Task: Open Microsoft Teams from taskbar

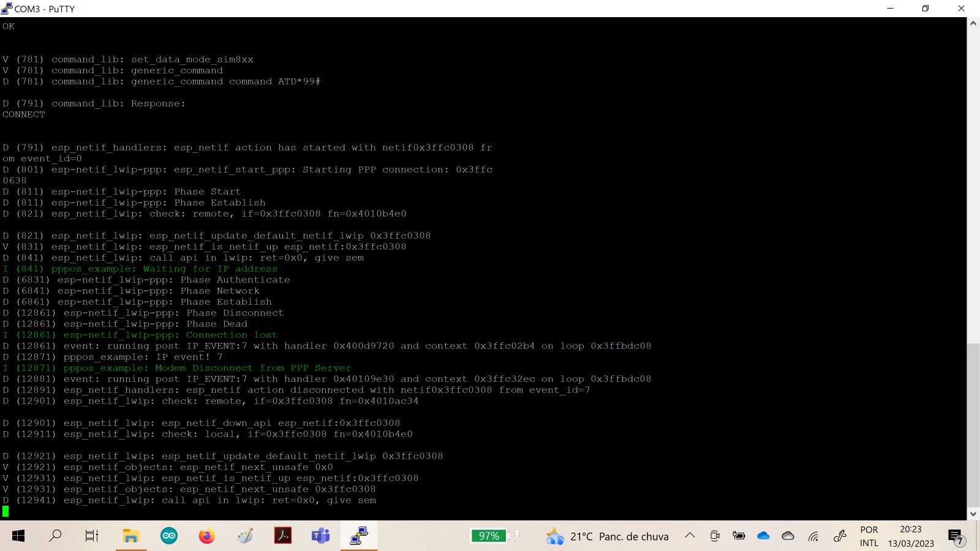Action: pyautogui.click(x=320, y=536)
